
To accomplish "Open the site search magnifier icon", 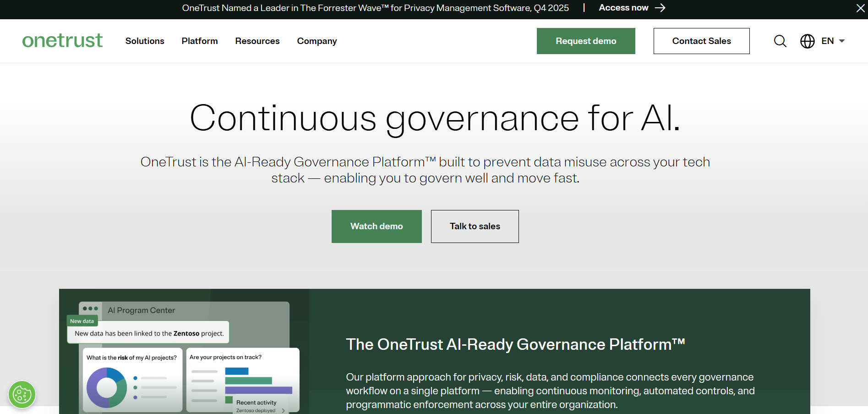I will pos(780,41).
